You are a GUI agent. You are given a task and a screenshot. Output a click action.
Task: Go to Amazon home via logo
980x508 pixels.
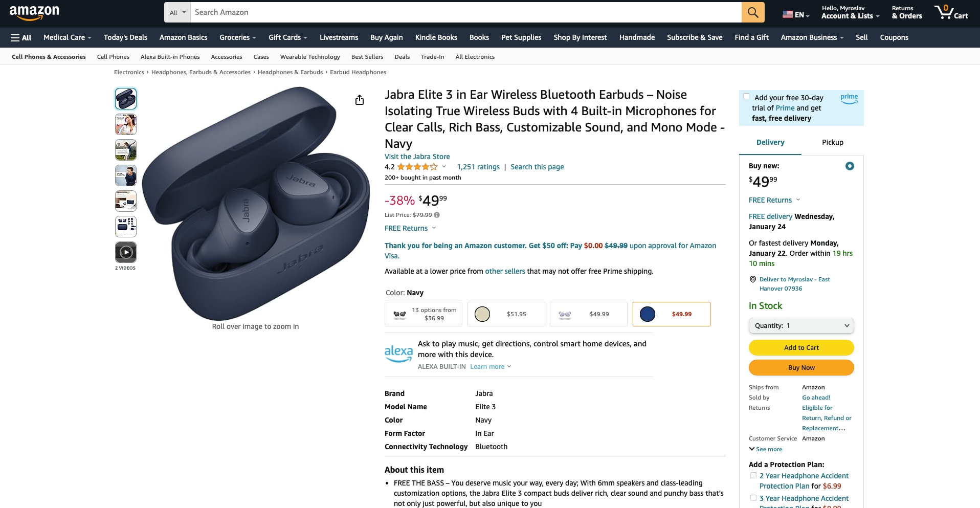point(34,12)
